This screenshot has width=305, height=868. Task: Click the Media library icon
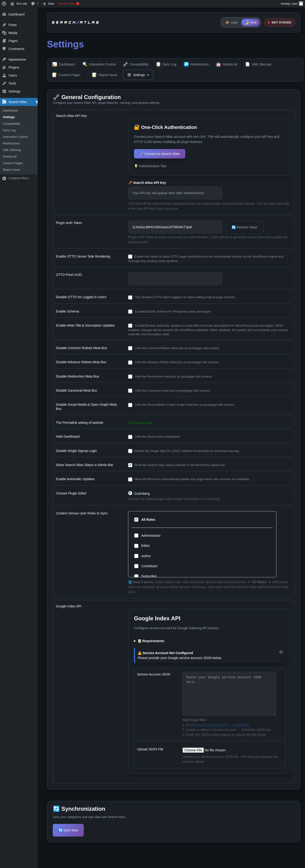[4, 33]
